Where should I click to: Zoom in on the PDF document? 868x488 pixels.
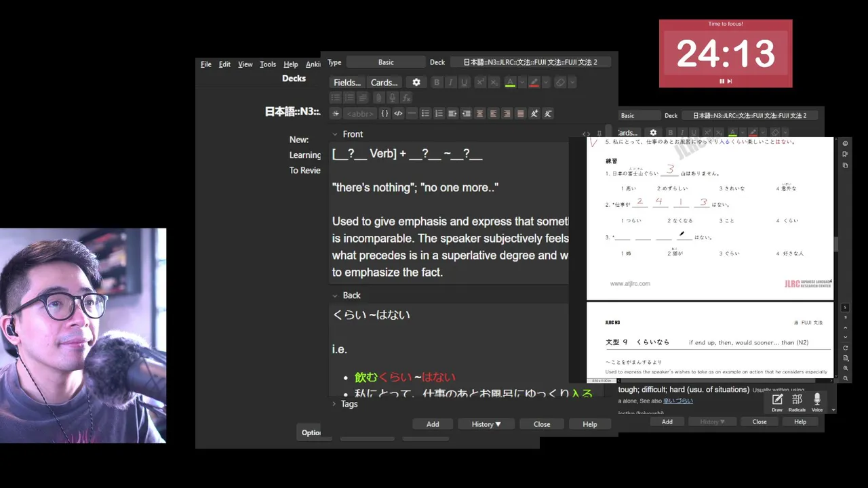pyautogui.click(x=846, y=368)
